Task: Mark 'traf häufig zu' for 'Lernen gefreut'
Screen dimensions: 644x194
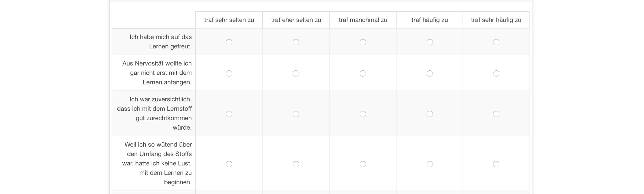Action: pos(430,42)
